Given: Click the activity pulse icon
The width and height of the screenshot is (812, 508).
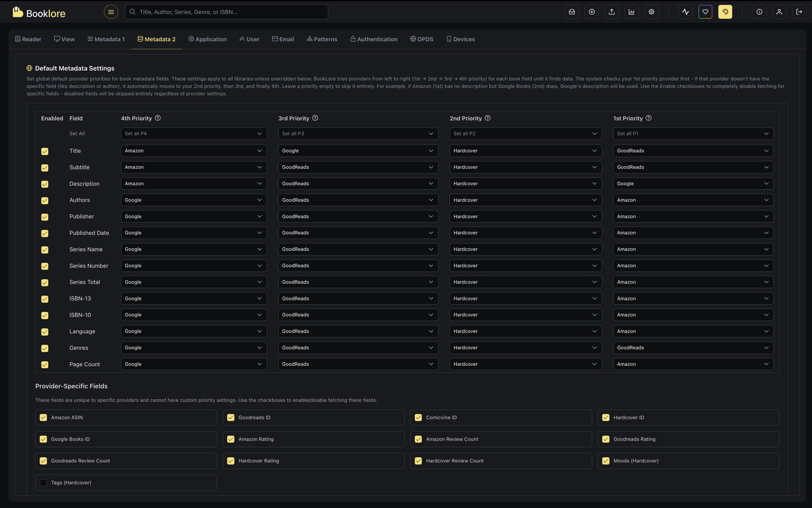Looking at the screenshot, I should [685, 11].
